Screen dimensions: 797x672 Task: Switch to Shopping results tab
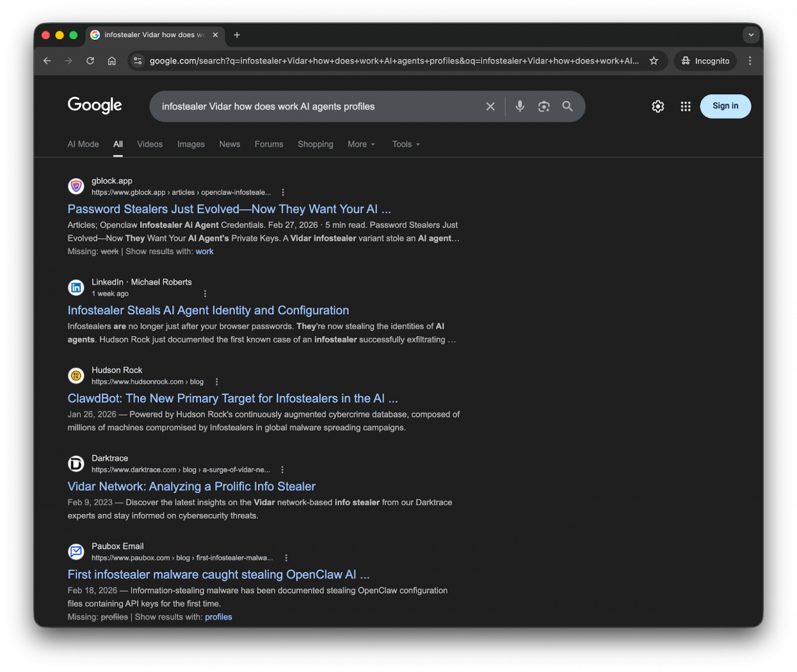click(x=315, y=144)
